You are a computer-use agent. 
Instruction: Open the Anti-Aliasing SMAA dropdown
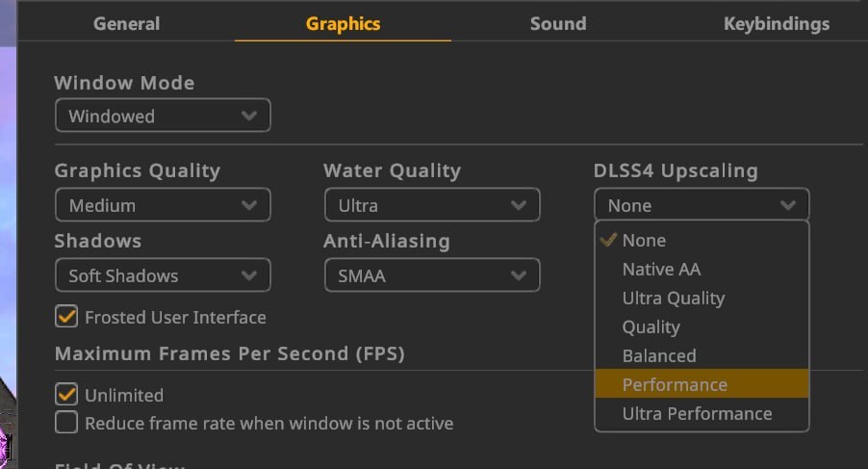pos(432,275)
